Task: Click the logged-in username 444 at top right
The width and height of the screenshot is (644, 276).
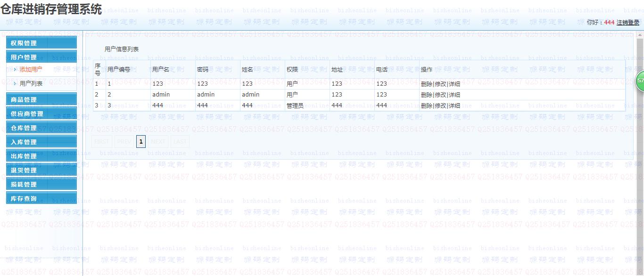Action: tap(610, 22)
